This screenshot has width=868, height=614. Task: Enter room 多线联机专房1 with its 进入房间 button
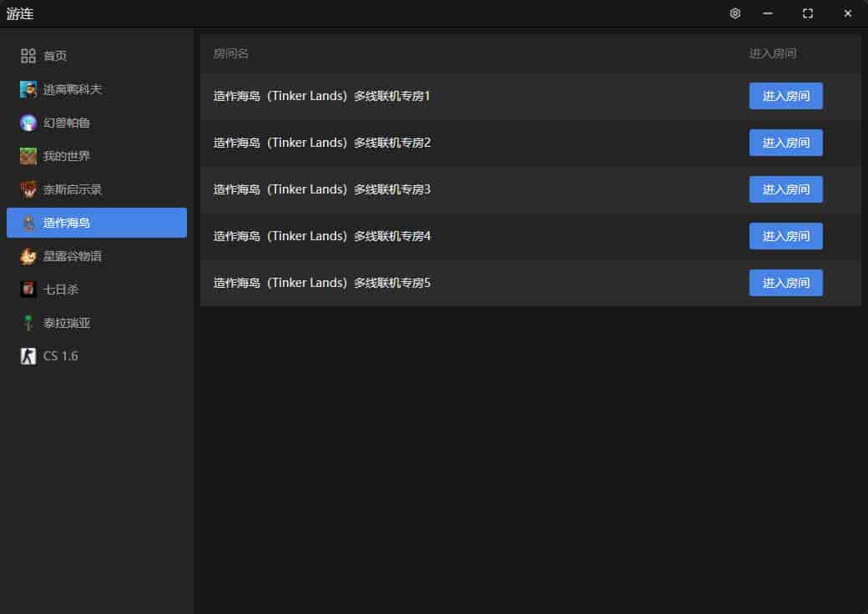pos(785,96)
